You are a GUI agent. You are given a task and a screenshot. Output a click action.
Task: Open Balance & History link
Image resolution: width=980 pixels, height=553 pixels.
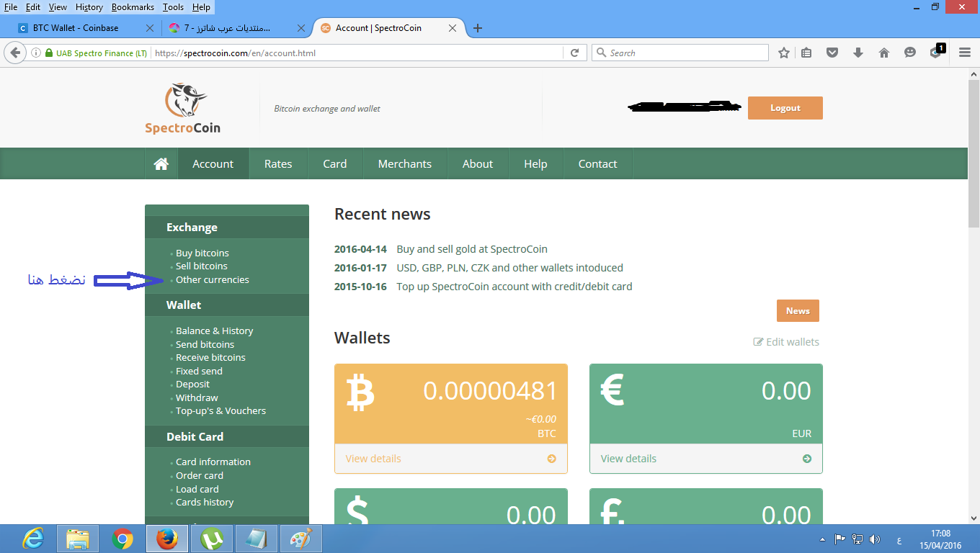(215, 331)
